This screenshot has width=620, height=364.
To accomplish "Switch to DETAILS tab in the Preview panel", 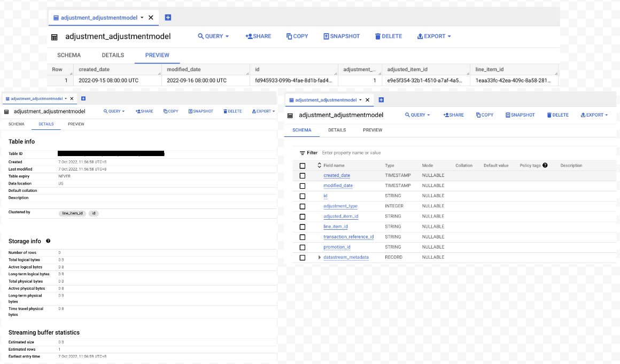I will (113, 55).
